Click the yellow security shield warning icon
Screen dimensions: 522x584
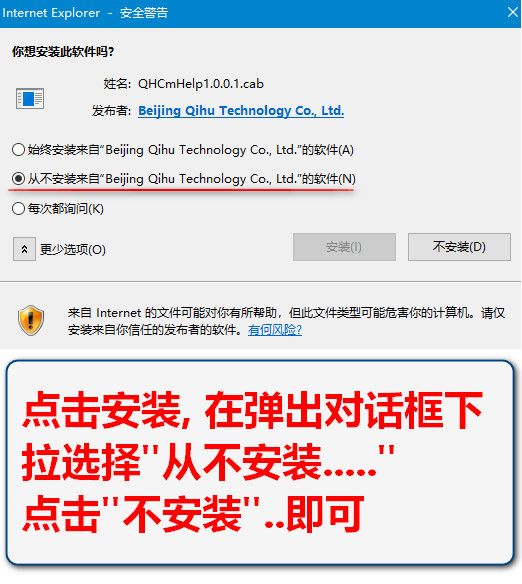coord(31,320)
